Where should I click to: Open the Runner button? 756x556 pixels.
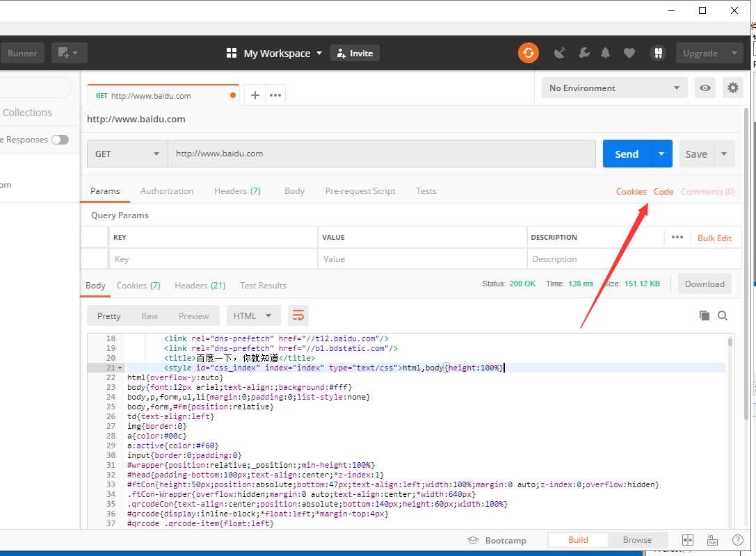coord(22,53)
